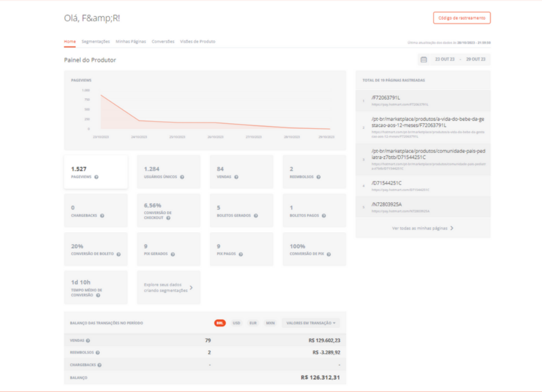Click the Vendas card info icon

click(x=235, y=177)
